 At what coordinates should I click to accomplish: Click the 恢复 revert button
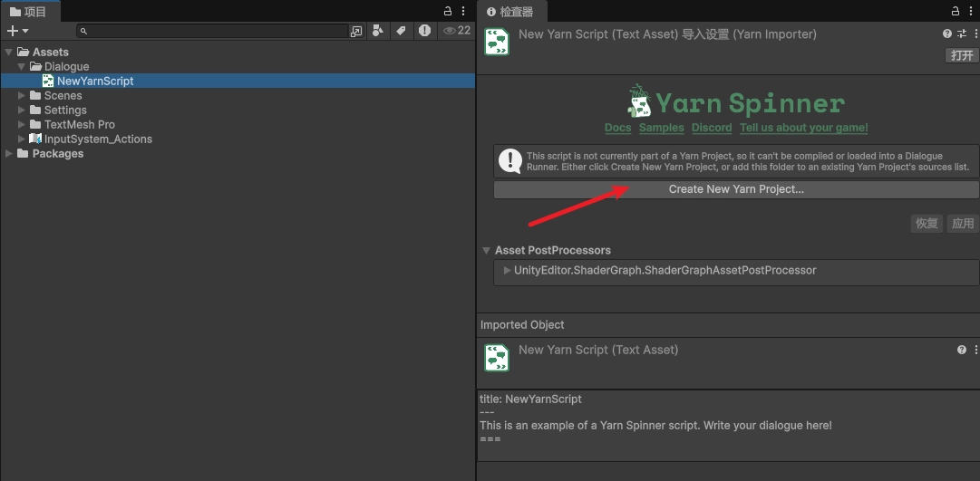pyautogui.click(x=927, y=224)
